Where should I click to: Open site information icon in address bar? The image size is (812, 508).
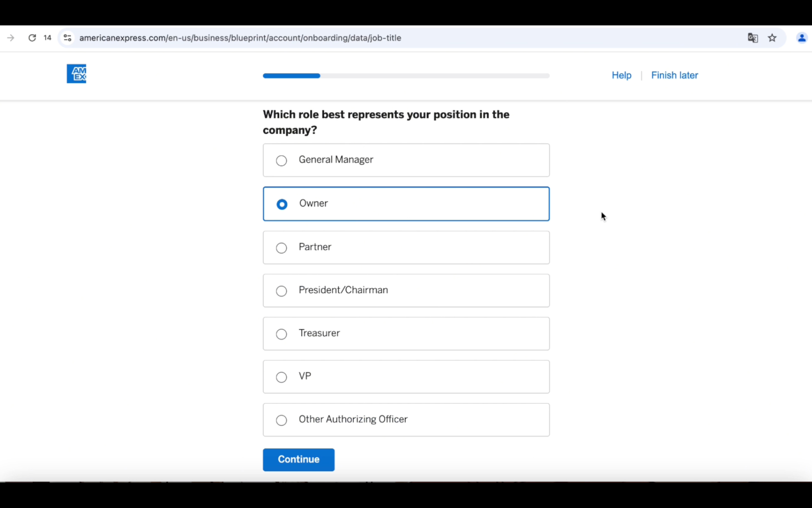coord(68,38)
